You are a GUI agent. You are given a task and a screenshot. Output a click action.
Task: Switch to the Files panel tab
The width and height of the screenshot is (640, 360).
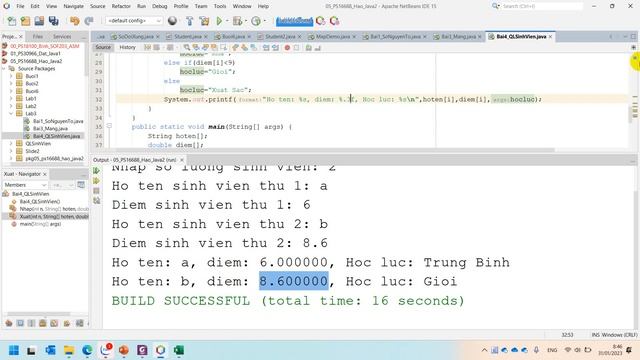point(38,36)
